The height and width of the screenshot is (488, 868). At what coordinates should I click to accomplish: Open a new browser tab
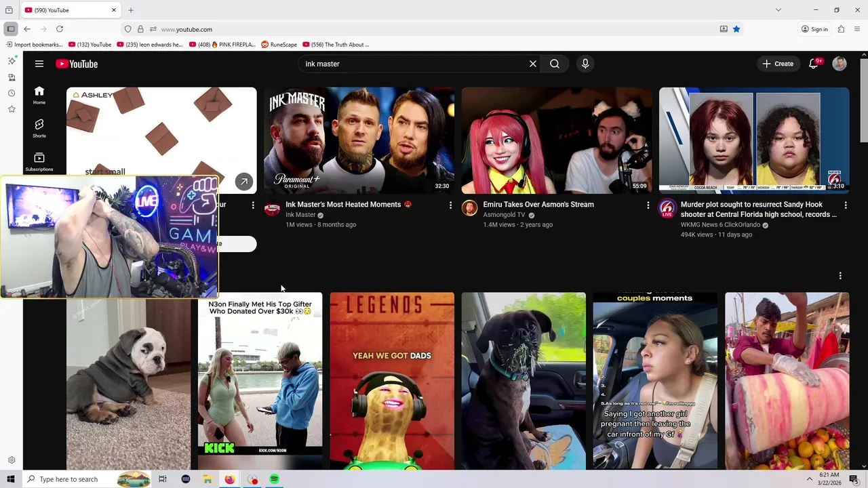point(131,10)
